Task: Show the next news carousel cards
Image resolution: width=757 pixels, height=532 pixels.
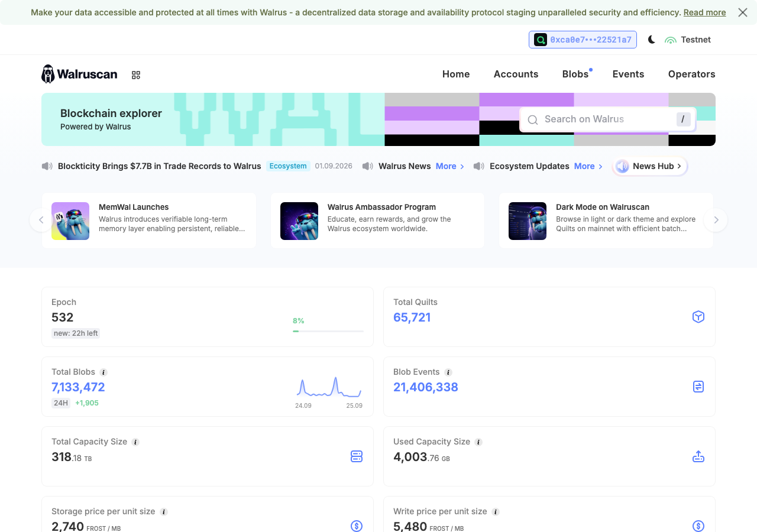Action: [716, 220]
